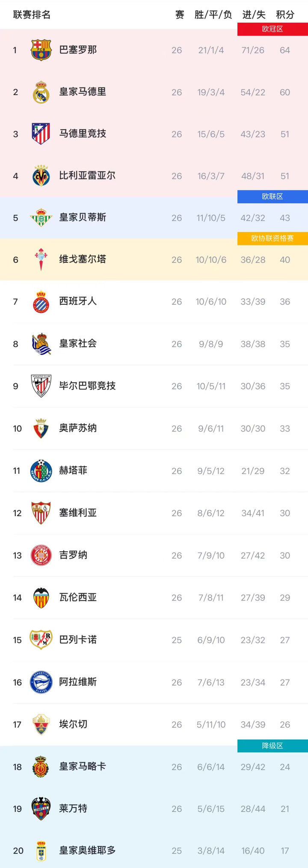This screenshot has height=868, width=308.
Task: Select the Levante club crest
Action: coord(41,809)
